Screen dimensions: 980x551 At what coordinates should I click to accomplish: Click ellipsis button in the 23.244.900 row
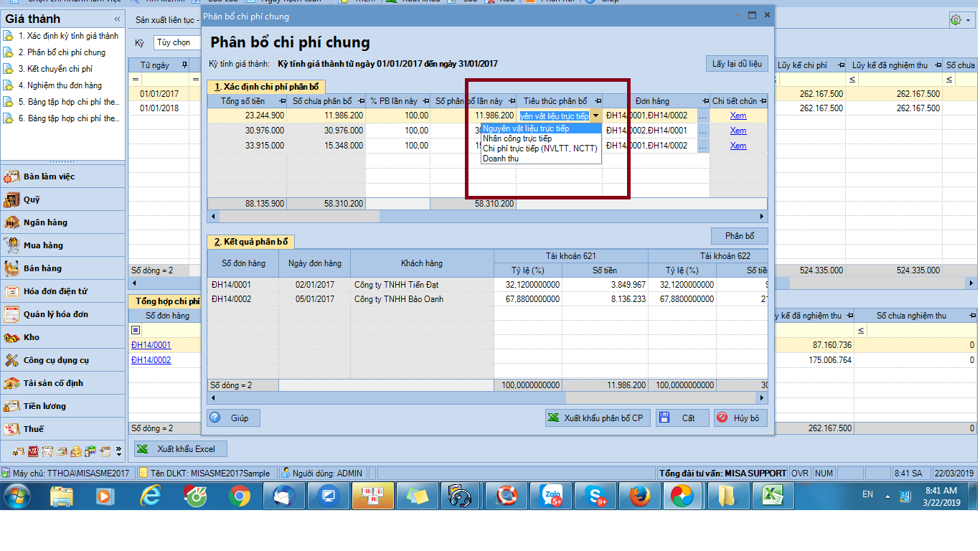point(703,116)
